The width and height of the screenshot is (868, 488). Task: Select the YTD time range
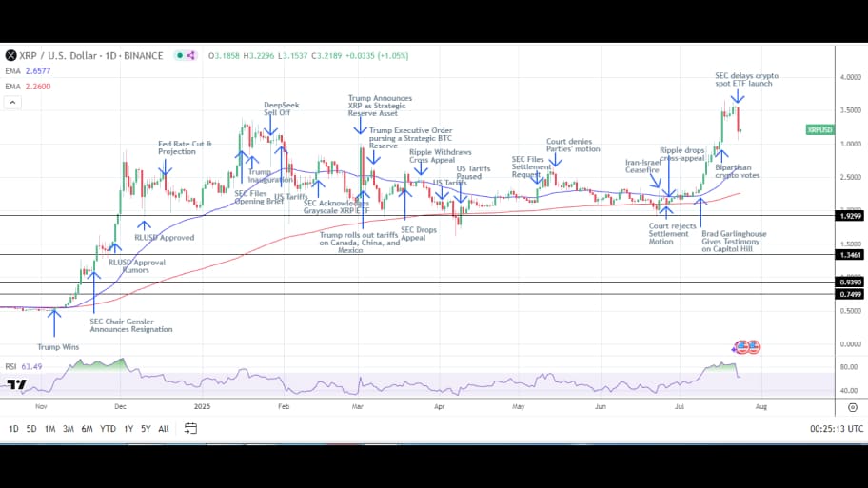click(108, 429)
